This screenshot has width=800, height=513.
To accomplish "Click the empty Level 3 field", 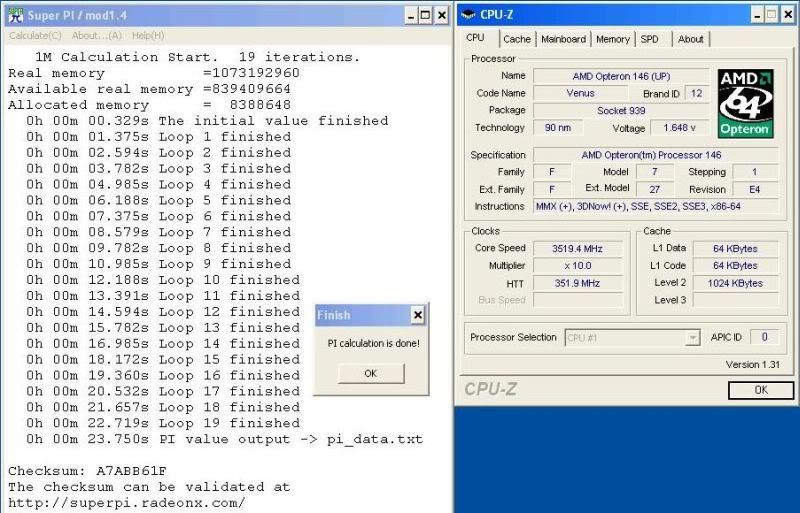I will click(x=735, y=300).
